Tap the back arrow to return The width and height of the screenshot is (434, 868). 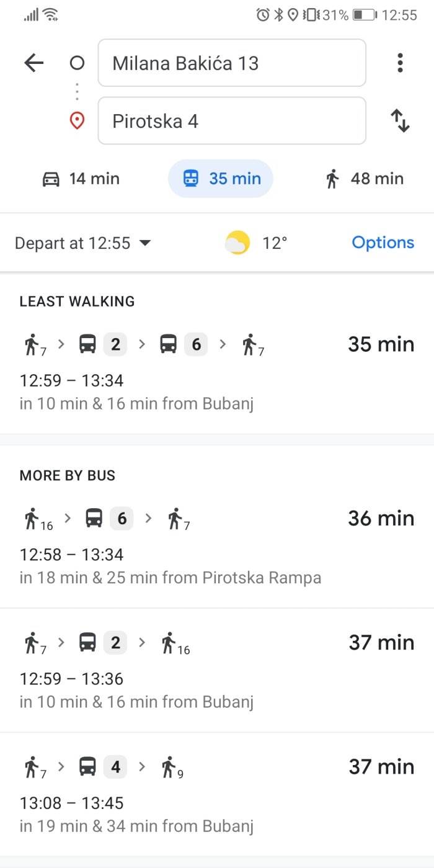34,63
